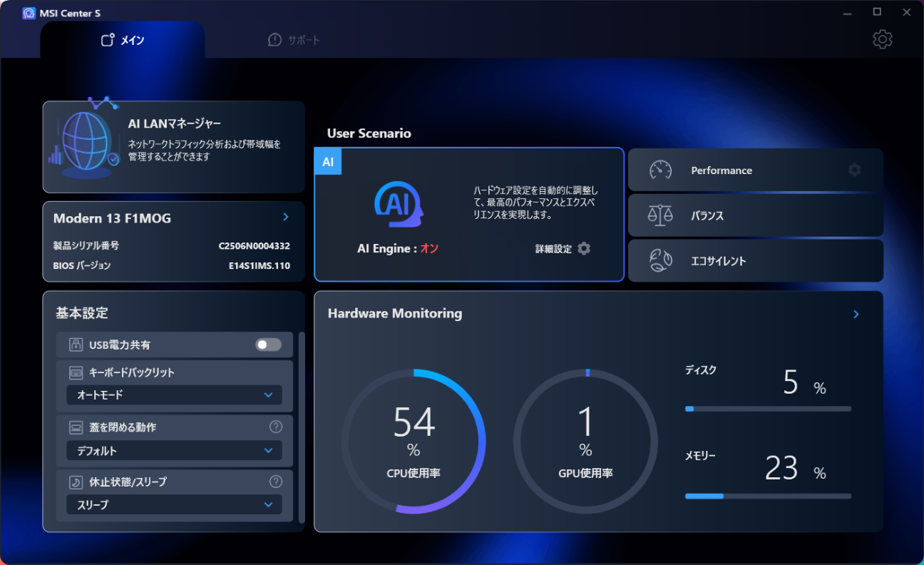Viewport: 924px width, 565px height.
Task: Click the User Scenario heading
Action: [x=369, y=133]
